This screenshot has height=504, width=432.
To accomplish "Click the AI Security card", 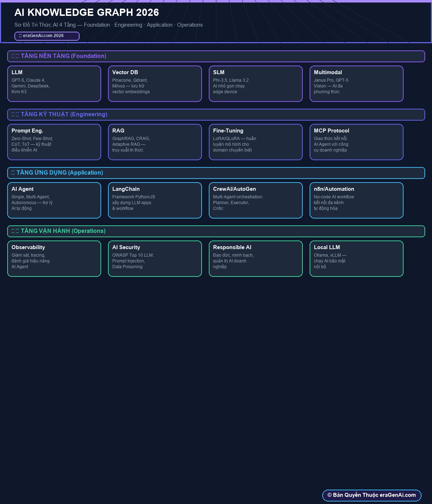I will [155, 259].
